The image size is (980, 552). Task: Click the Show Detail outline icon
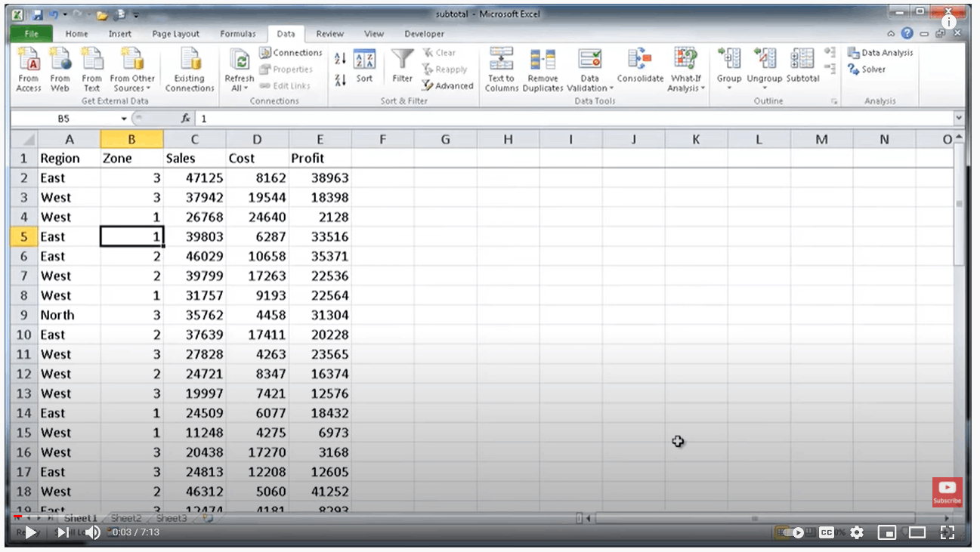point(830,52)
